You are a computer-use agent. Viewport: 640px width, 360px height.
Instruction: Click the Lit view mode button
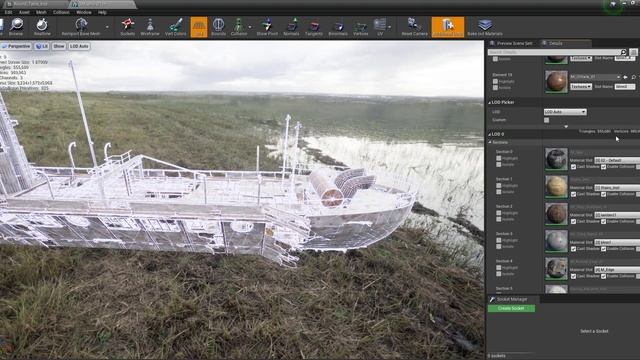pyautogui.click(x=41, y=47)
